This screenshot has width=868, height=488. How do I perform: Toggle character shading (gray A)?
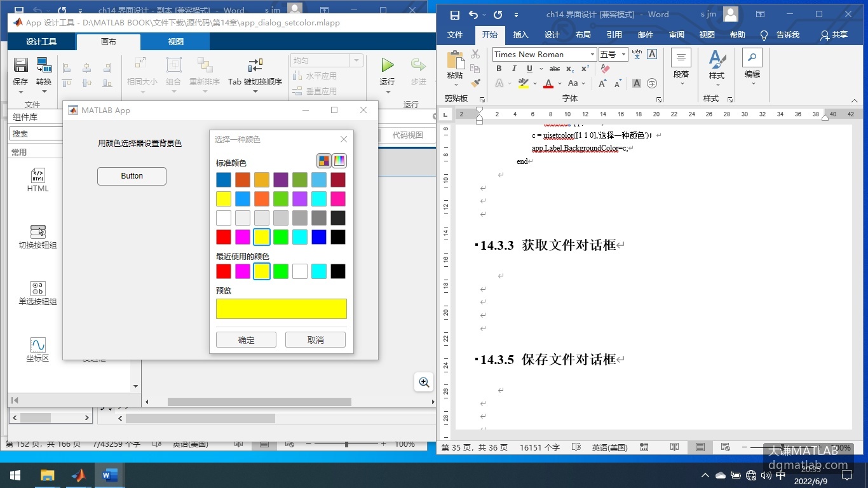[637, 83]
